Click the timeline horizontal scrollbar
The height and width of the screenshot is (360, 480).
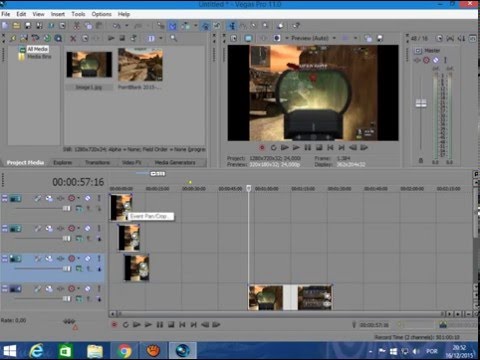coord(280,314)
